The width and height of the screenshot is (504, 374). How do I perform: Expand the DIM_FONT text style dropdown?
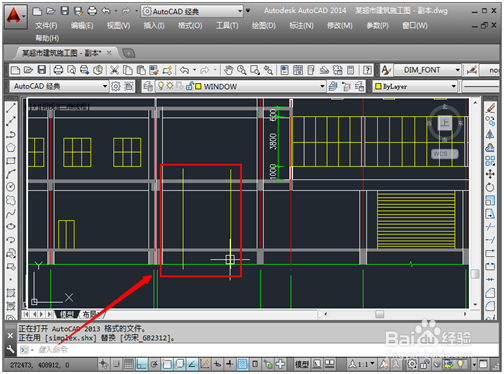click(428, 70)
